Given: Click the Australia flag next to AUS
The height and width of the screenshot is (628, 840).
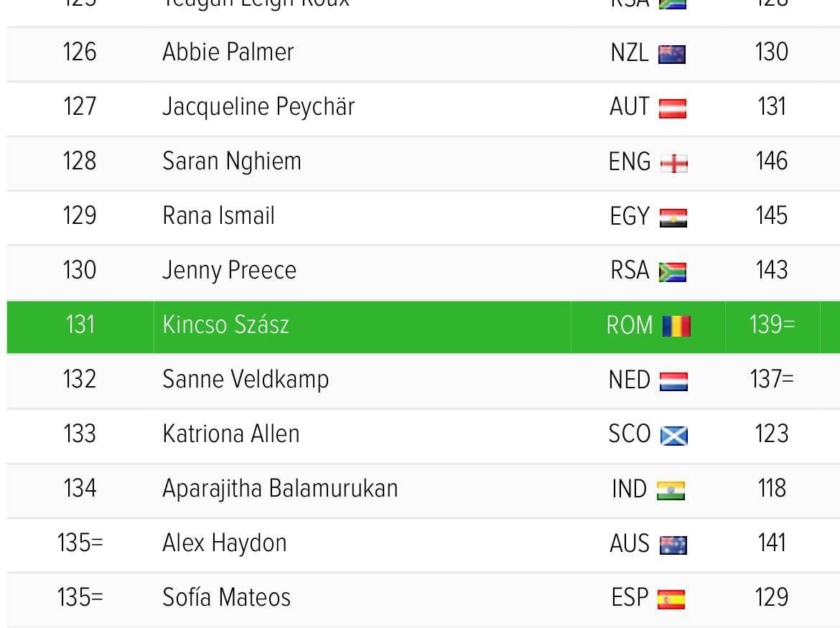Looking at the screenshot, I should (673, 545).
